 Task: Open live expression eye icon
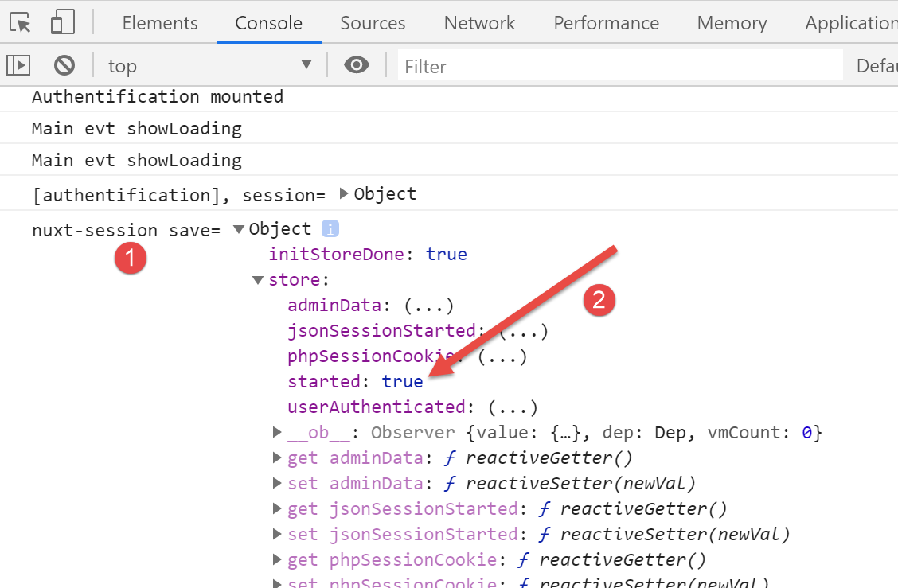356,65
